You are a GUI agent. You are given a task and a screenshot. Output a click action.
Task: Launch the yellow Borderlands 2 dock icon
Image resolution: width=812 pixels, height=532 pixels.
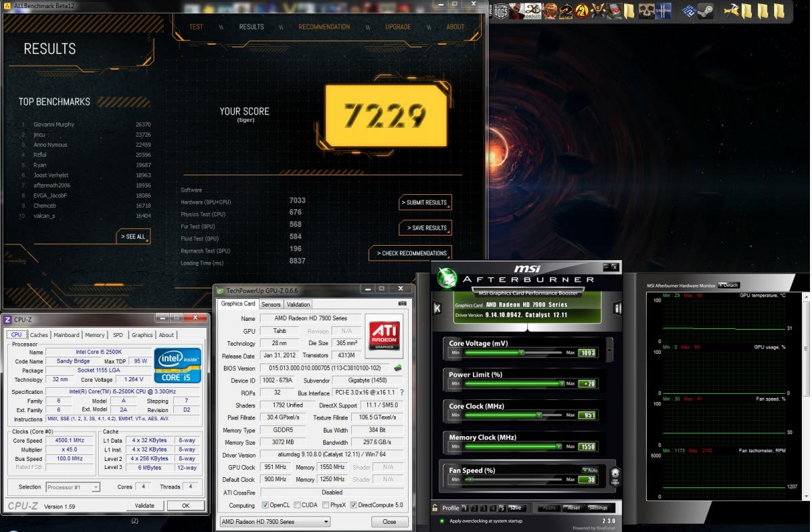click(x=582, y=10)
